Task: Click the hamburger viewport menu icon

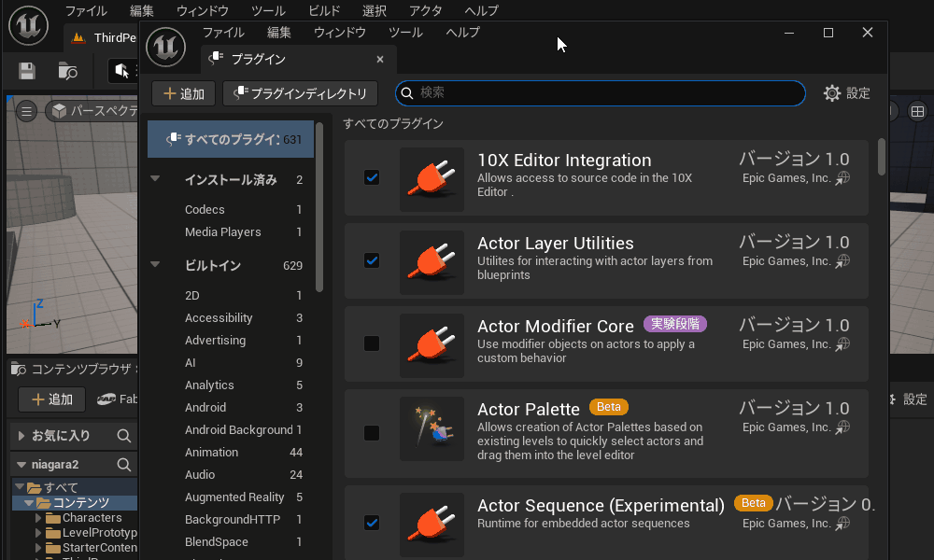Action: (x=27, y=112)
